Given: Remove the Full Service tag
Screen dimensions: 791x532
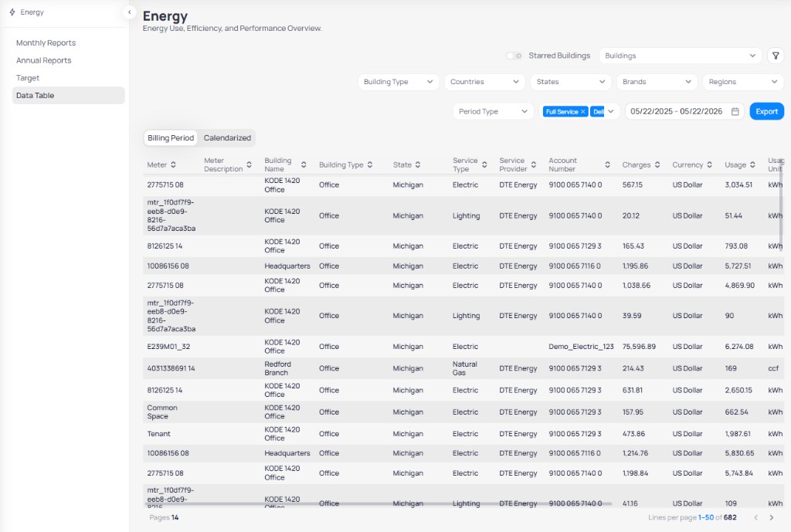Looking at the screenshot, I should pos(582,111).
